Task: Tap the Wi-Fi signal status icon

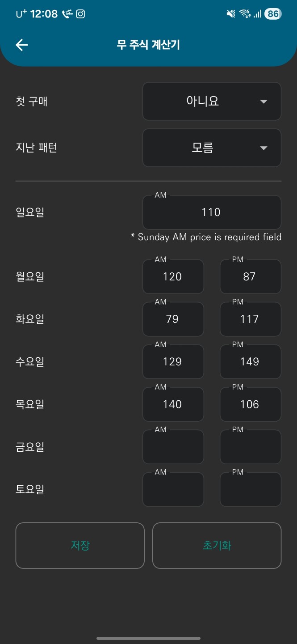Action: [245, 14]
